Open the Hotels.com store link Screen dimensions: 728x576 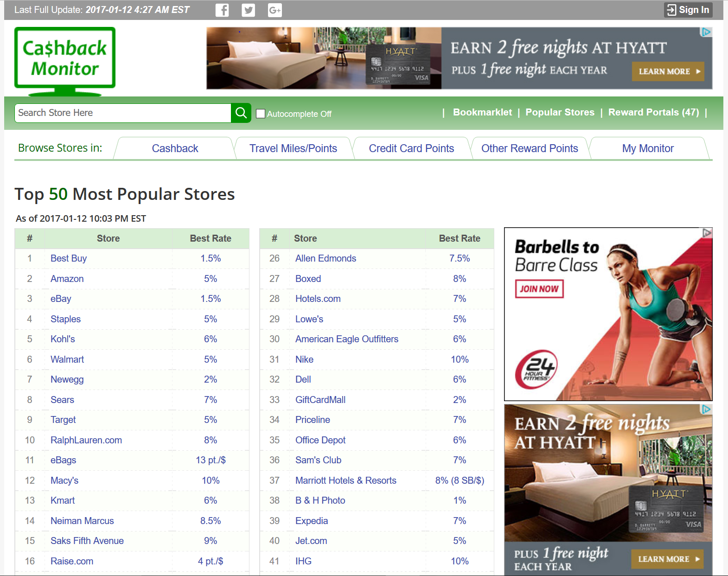pyautogui.click(x=318, y=299)
